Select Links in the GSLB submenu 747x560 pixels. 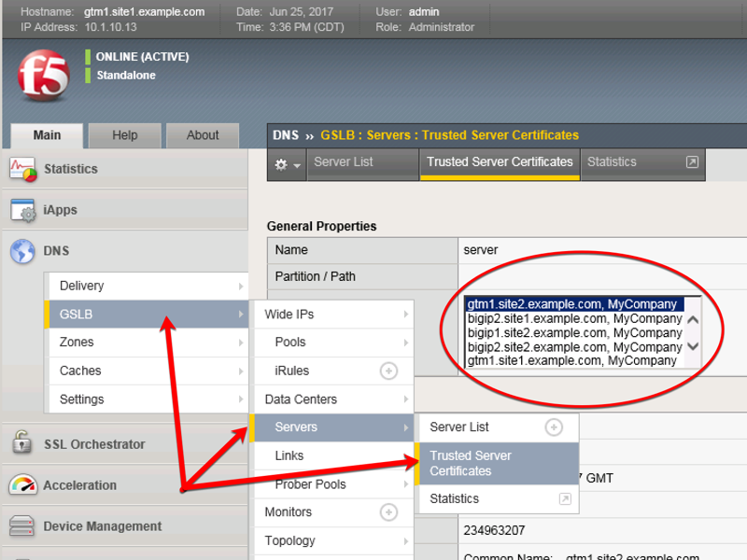[x=333, y=456]
